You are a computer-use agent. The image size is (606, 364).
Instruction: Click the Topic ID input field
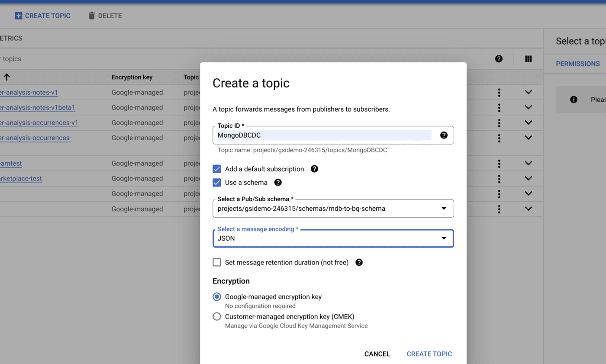(324, 135)
